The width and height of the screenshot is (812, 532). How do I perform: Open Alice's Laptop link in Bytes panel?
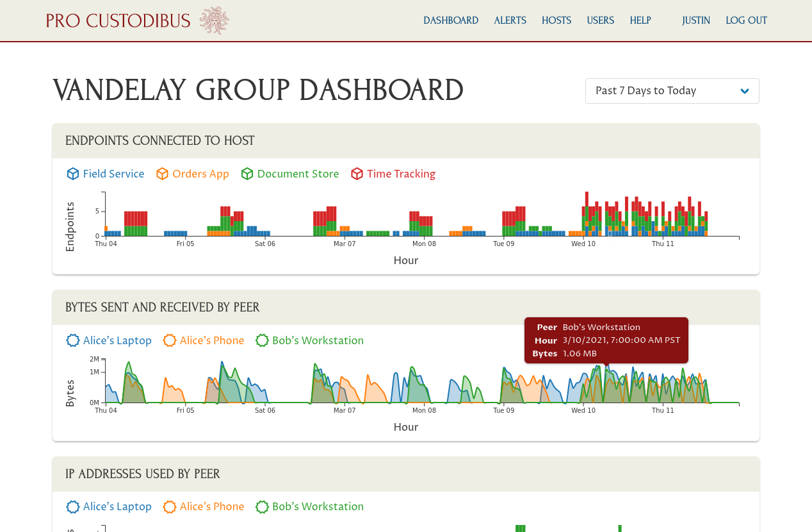pos(117,340)
